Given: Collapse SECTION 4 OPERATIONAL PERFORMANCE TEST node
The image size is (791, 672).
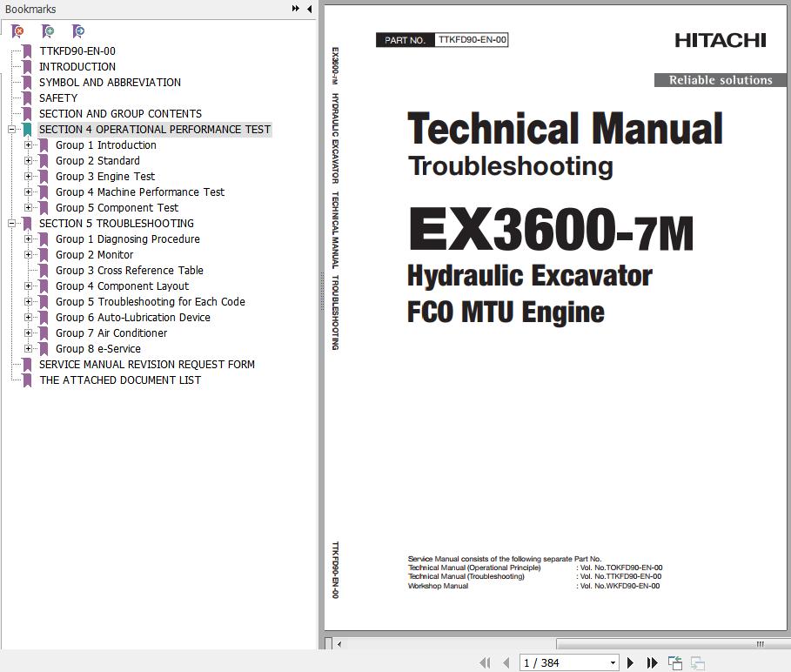Looking at the screenshot, I should (x=11, y=130).
